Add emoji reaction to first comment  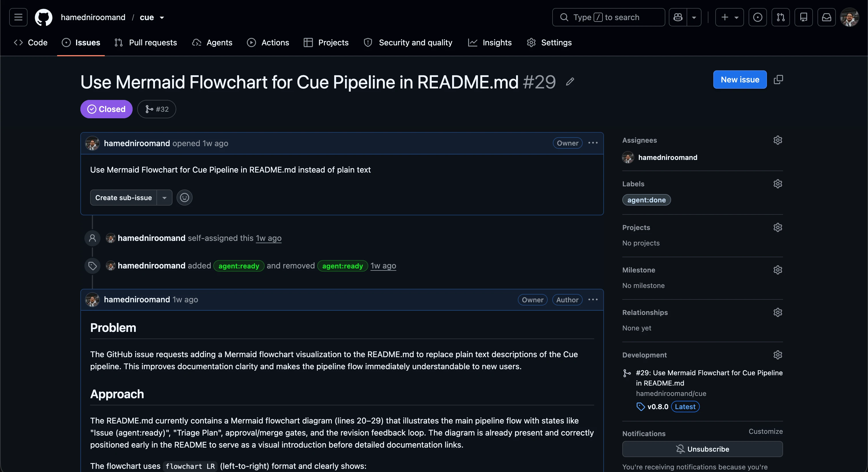coord(184,198)
